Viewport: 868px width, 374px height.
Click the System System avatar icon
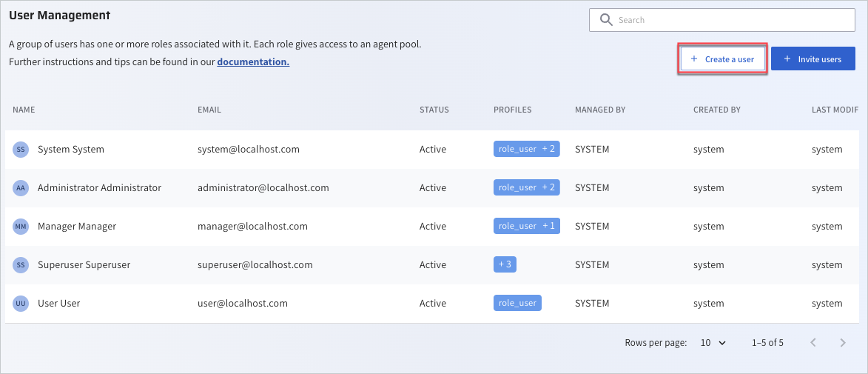coord(21,150)
